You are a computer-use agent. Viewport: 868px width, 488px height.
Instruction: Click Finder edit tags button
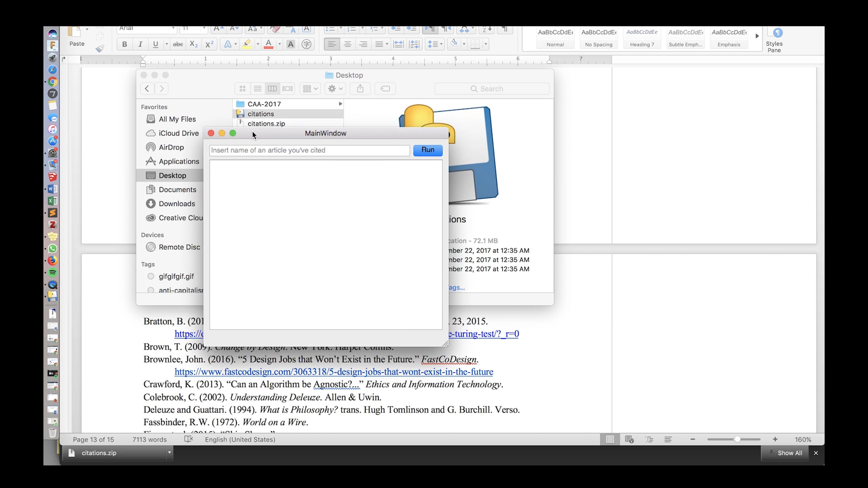click(x=385, y=89)
